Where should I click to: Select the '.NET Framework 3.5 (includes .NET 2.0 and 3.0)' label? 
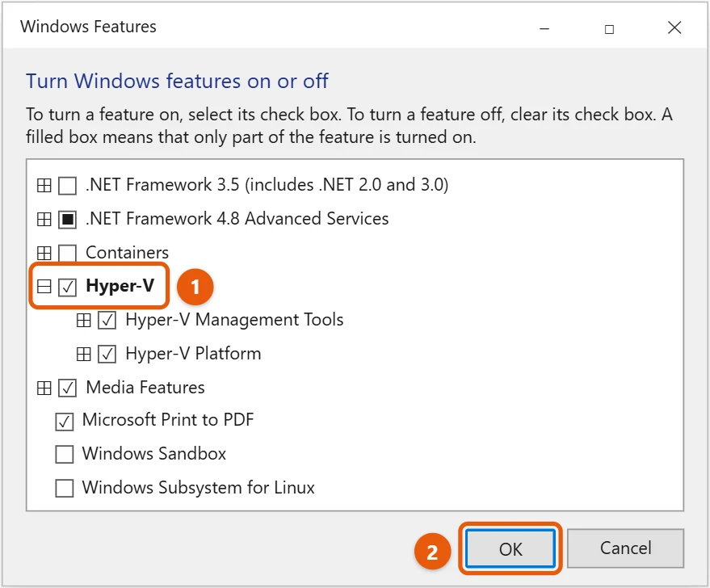click(267, 185)
